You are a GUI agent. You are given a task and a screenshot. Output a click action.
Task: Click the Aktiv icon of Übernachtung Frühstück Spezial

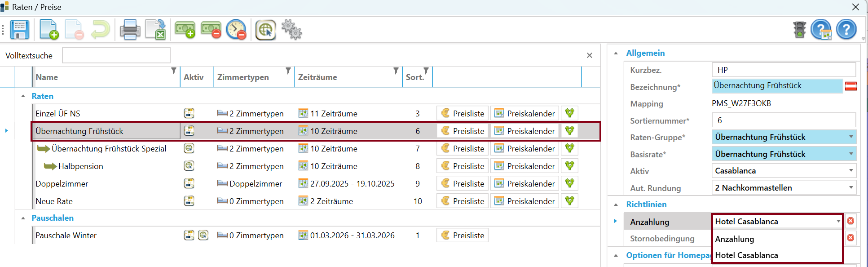[x=189, y=148]
